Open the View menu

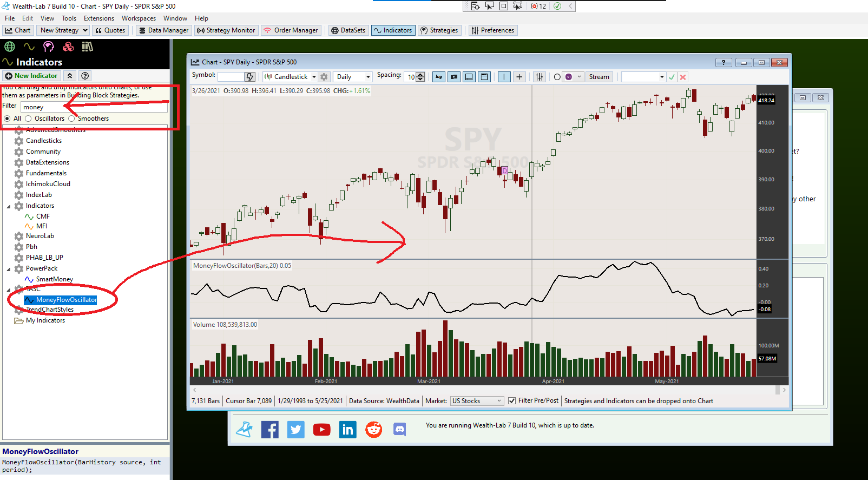pyautogui.click(x=47, y=18)
